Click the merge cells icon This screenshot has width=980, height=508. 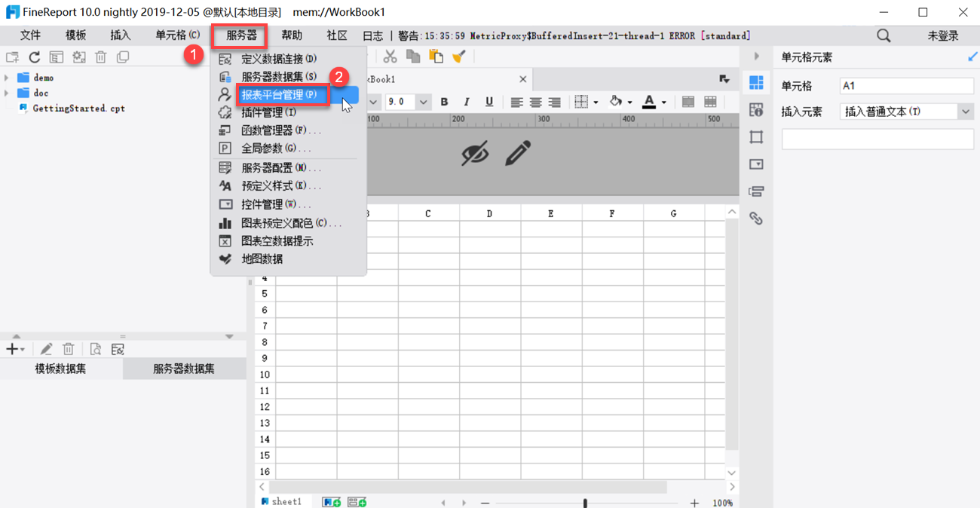[688, 102]
